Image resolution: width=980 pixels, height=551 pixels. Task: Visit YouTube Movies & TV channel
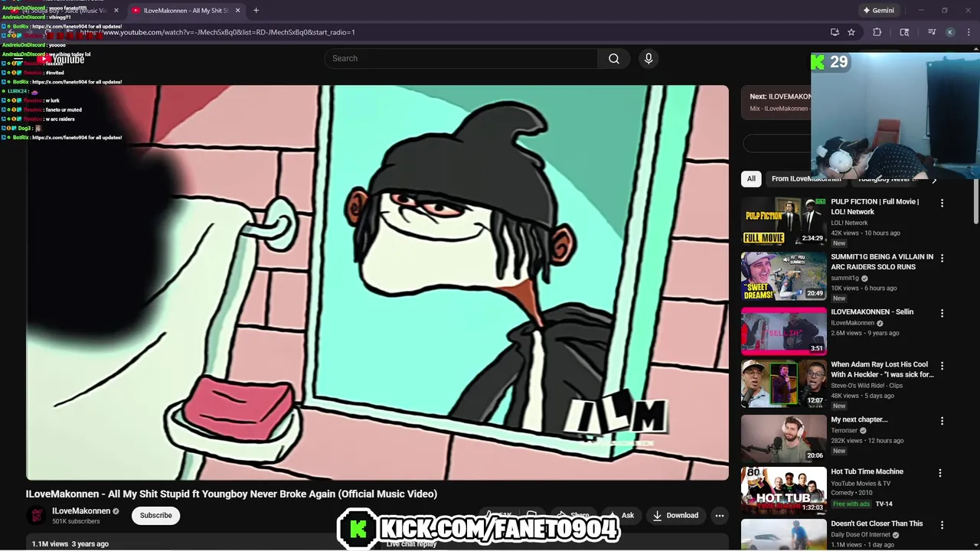(861, 484)
